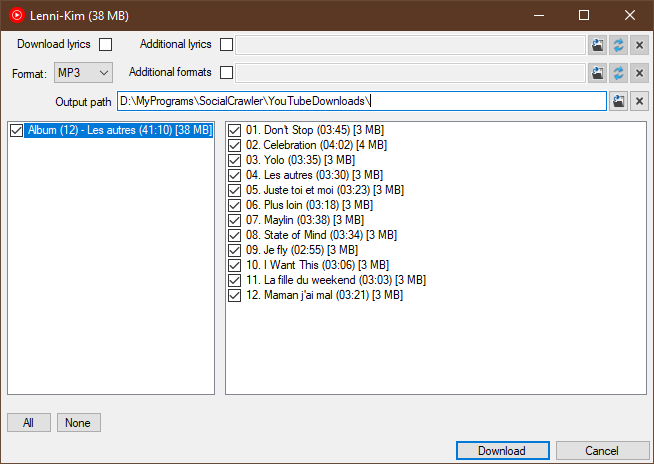Image resolution: width=654 pixels, height=464 pixels.
Task: Click the Cancel button
Action: [x=602, y=451]
